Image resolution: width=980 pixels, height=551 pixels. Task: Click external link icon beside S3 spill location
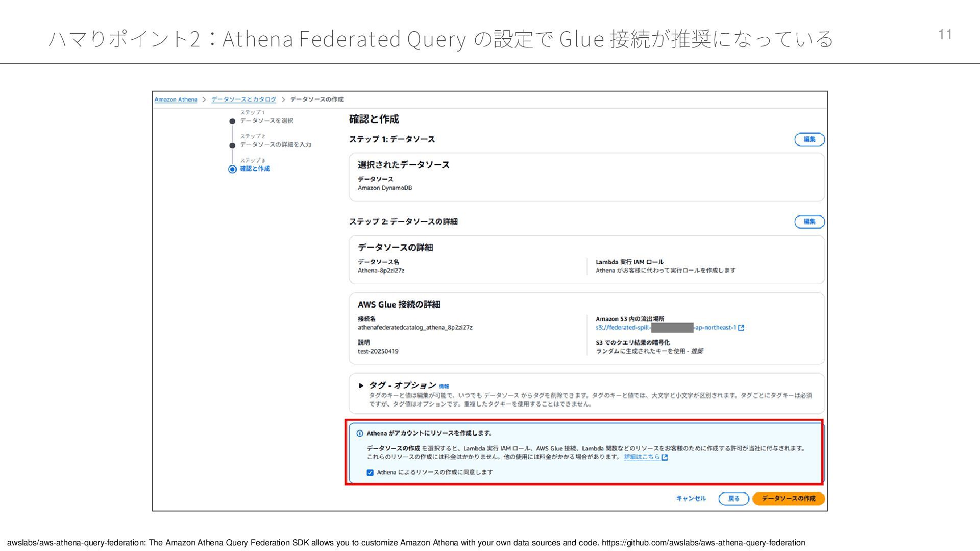741,328
